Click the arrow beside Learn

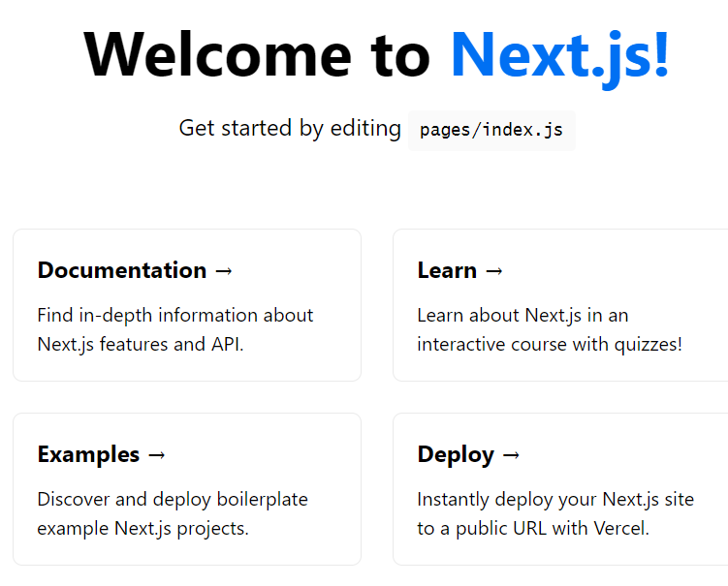[x=493, y=271]
